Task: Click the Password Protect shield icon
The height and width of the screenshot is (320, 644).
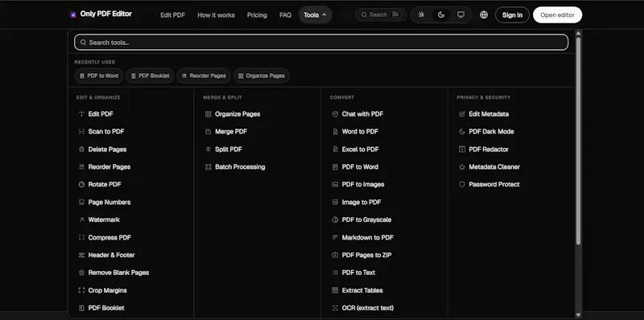Action: point(462,185)
